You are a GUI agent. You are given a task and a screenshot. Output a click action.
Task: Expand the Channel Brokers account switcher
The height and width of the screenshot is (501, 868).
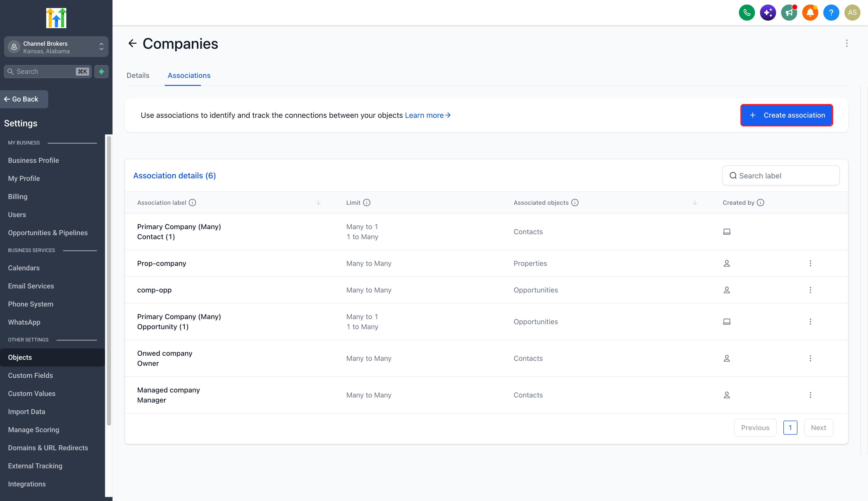click(x=56, y=47)
